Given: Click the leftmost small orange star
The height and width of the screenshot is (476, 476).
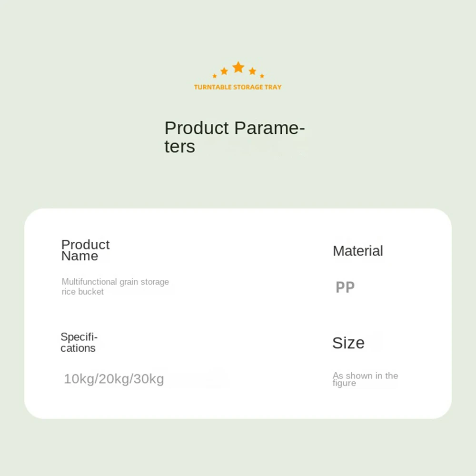Looking at the screenshot, I should pyautogui.click(x=215, y=76).
